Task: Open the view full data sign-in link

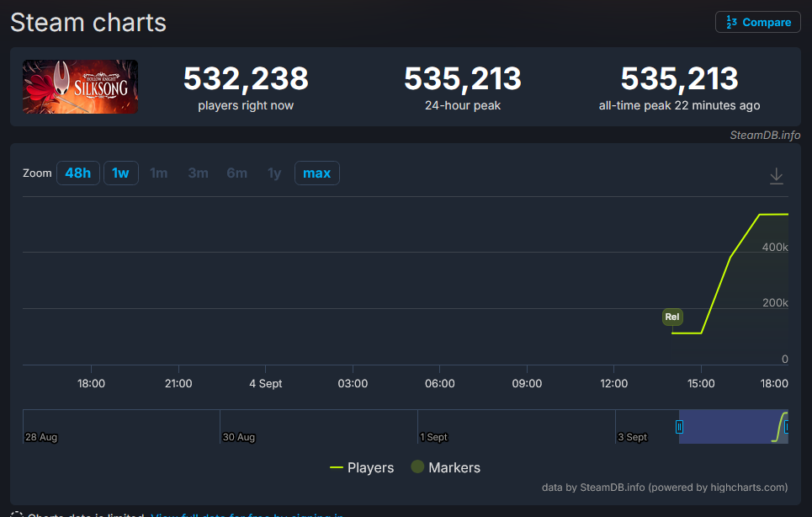Action: [247, 515]
